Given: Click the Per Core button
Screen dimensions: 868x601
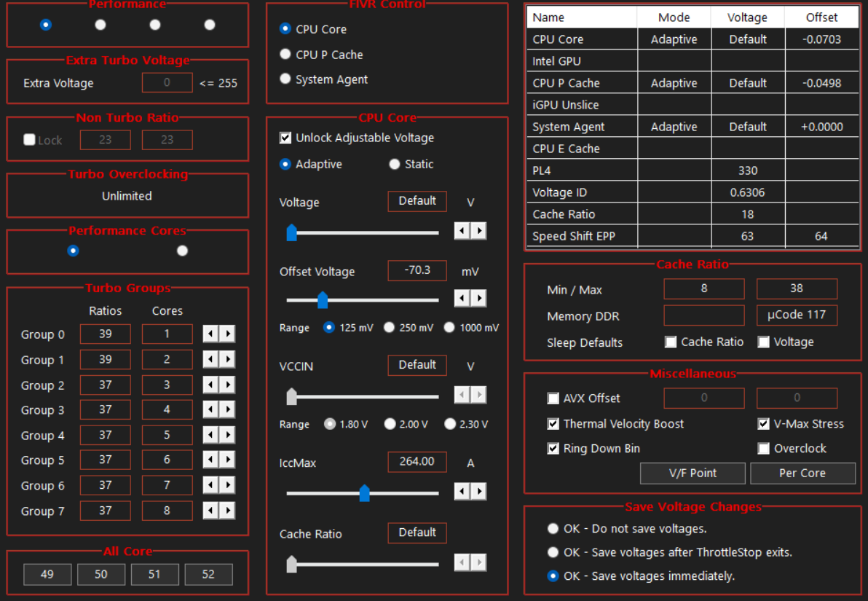Looking at the screenshot, I should pos(802,473).
